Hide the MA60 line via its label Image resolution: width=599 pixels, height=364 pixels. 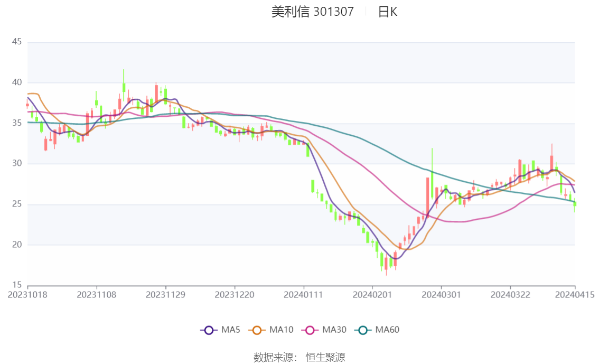pyautogui.click(x=387, y=330)
